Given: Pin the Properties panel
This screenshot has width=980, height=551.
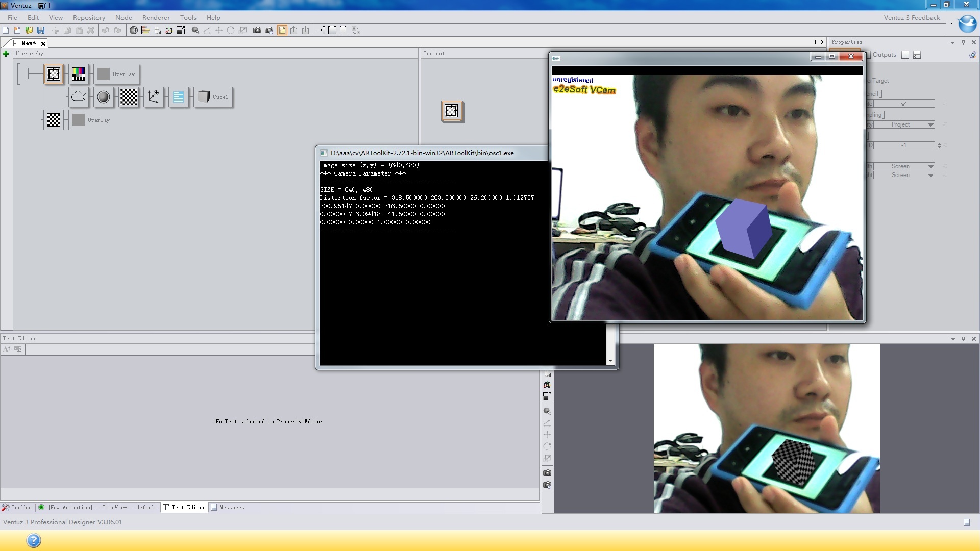Looking at the screenshot, I should [x=963, y=42].
